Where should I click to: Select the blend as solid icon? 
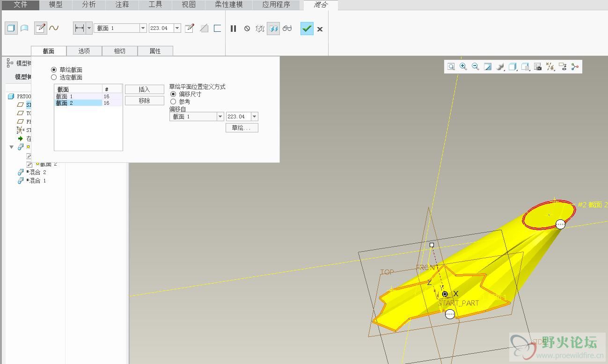coord(11,28)
